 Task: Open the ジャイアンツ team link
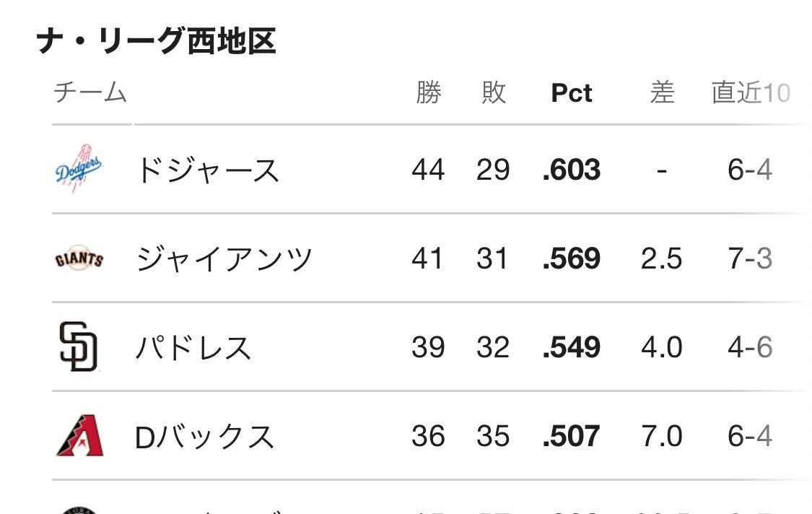[224, 259]
